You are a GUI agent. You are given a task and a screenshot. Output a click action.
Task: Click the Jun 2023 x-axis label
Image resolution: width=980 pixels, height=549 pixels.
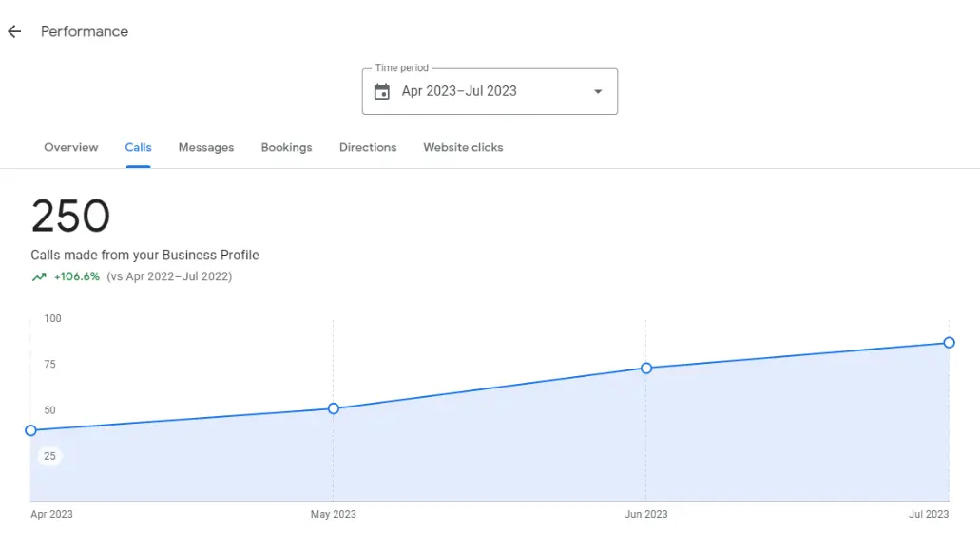coord(646,514)
